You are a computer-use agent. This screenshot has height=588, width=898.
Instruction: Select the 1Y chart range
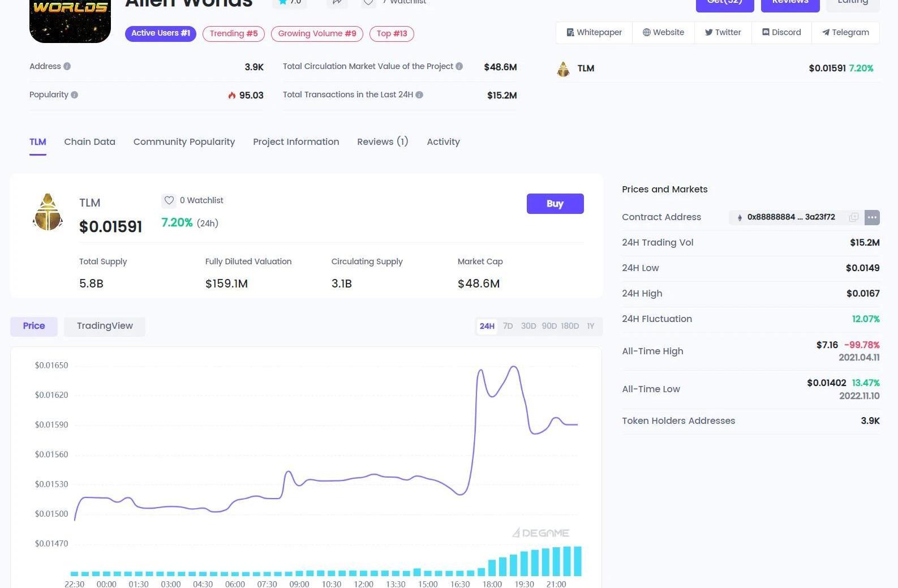[x=591, y=326]
